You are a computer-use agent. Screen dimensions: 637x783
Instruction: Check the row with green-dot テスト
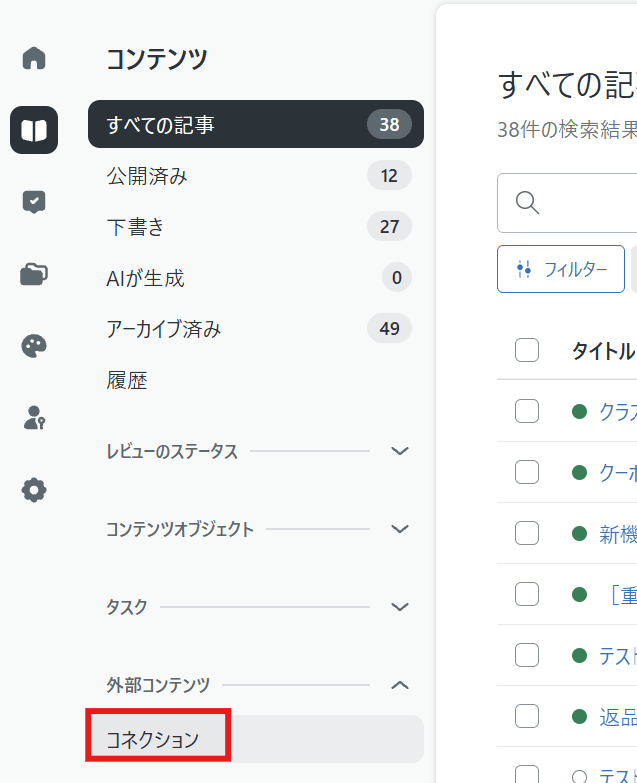point(527,655)
